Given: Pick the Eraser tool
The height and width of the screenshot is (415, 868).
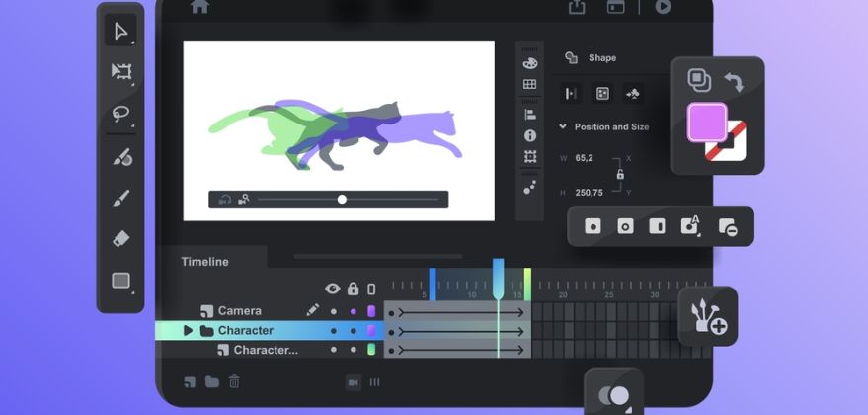Looking at the screenshot, I should [x=120, y=238].
